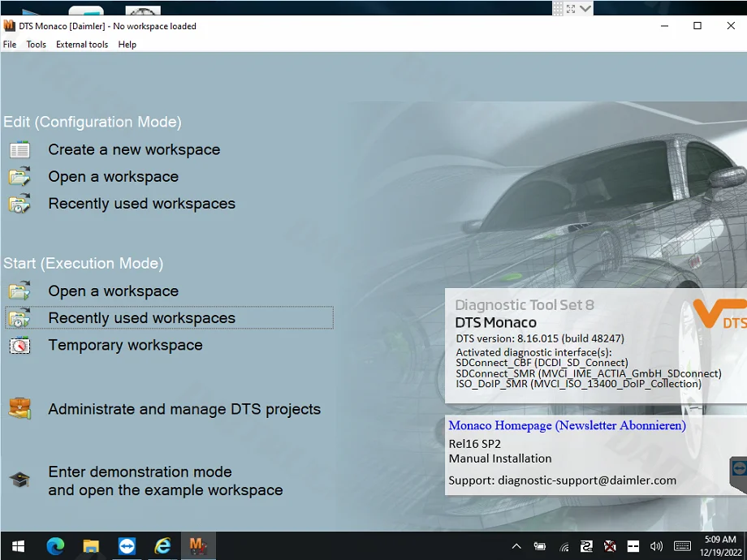Click the remote toolbar grip handle
The image size is (747, 560).
point(558,8)
